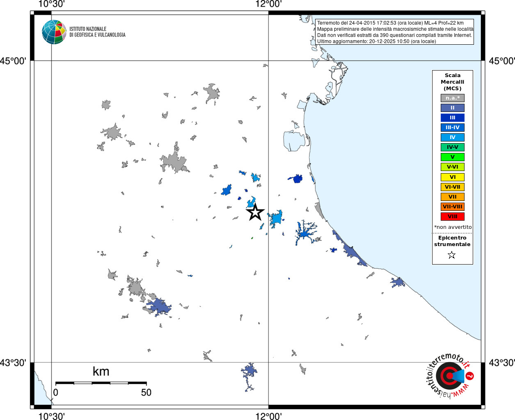Click the haisentitoilterremoto.it circular logo

tap(450, 376)
